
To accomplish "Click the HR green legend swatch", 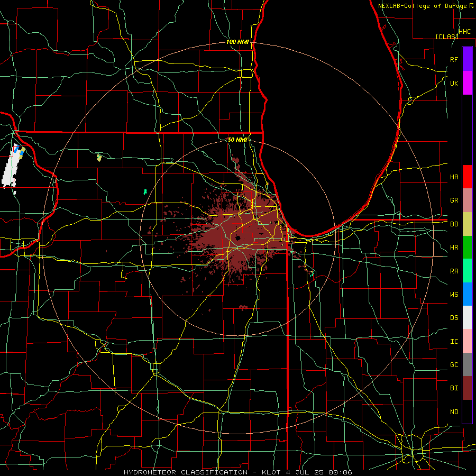I will pos(467,248).
